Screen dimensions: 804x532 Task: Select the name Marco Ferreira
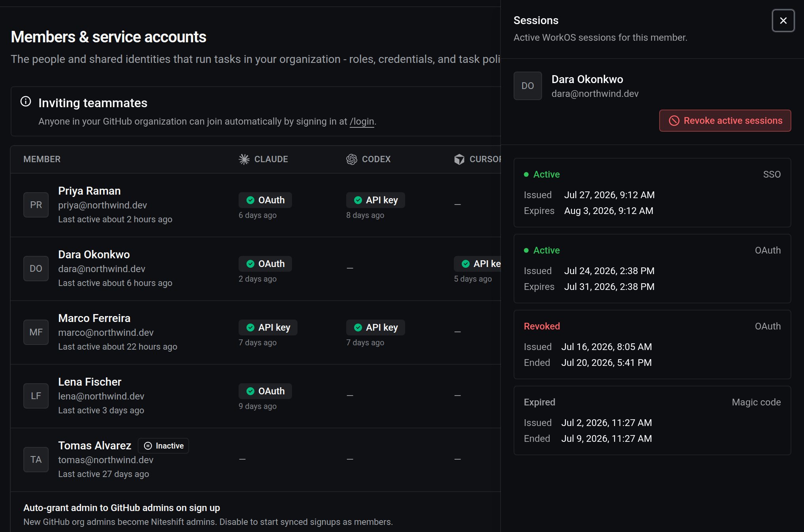(94, 318)
